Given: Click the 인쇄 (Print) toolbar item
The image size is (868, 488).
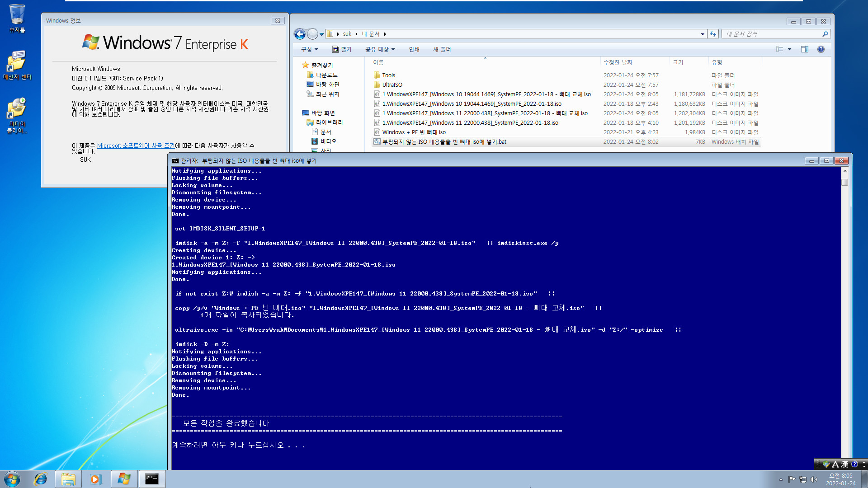Looking at the screenshot, I should pyautogui.click(x=414, y=49).
